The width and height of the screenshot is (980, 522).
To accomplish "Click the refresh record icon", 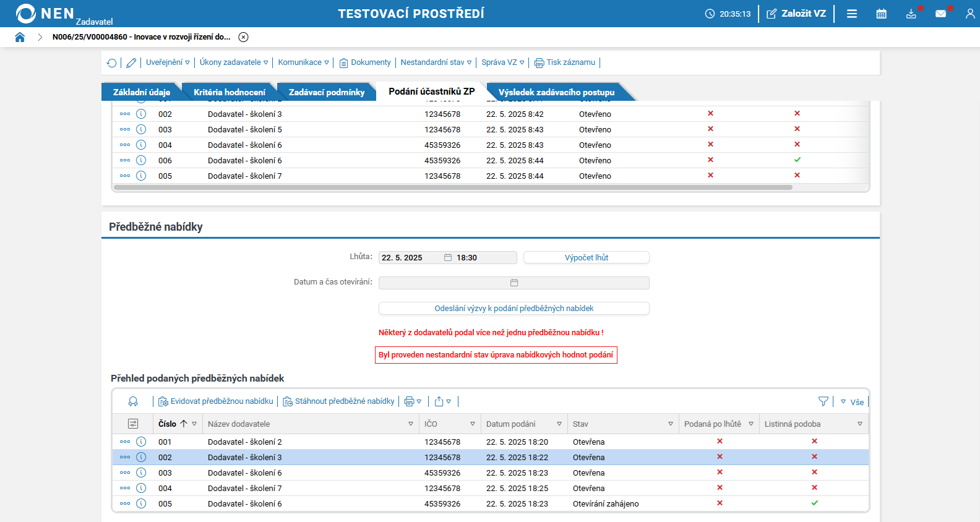I will tap(112, 62).
